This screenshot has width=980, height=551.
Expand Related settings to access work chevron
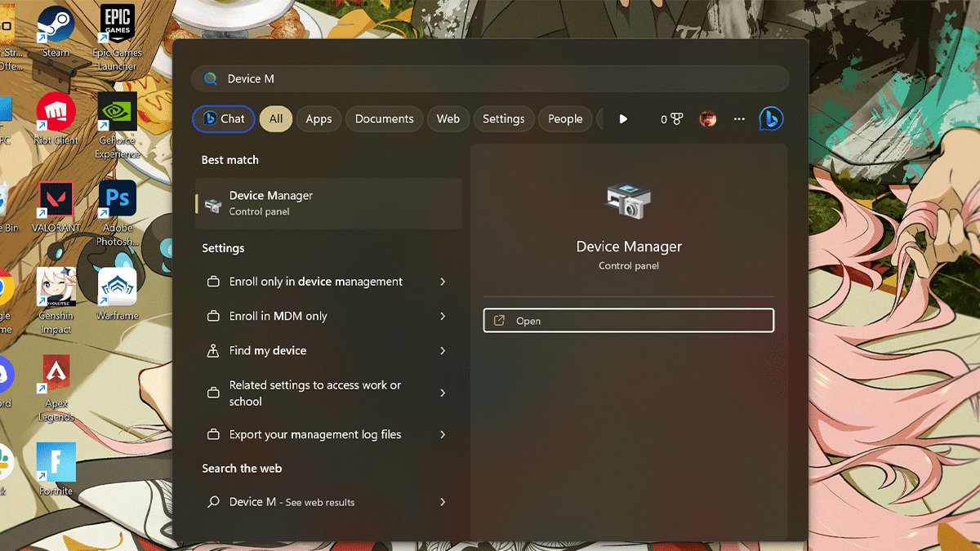click(x=443, y=393)
